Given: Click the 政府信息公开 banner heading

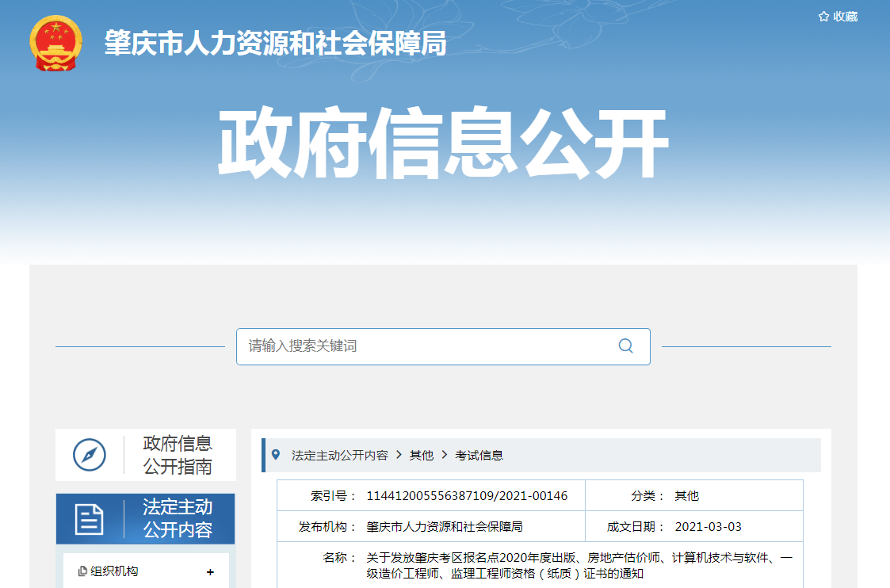Looking at the screenshot, I should [443, 142].
